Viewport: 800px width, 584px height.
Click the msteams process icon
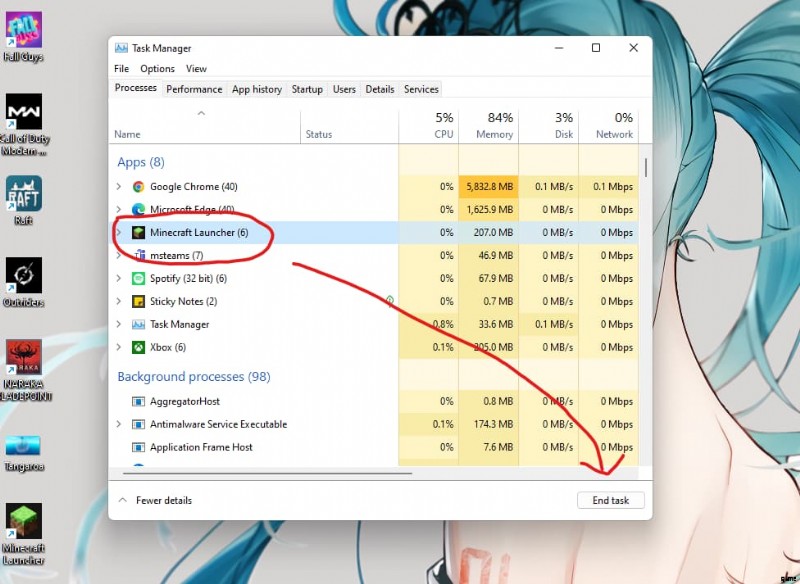point(139,256)
